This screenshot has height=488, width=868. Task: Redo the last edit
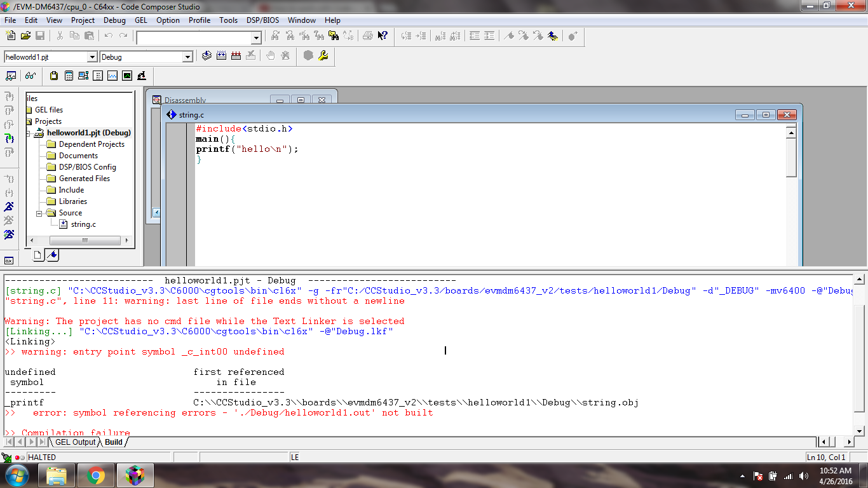click(x=123, y=36)
